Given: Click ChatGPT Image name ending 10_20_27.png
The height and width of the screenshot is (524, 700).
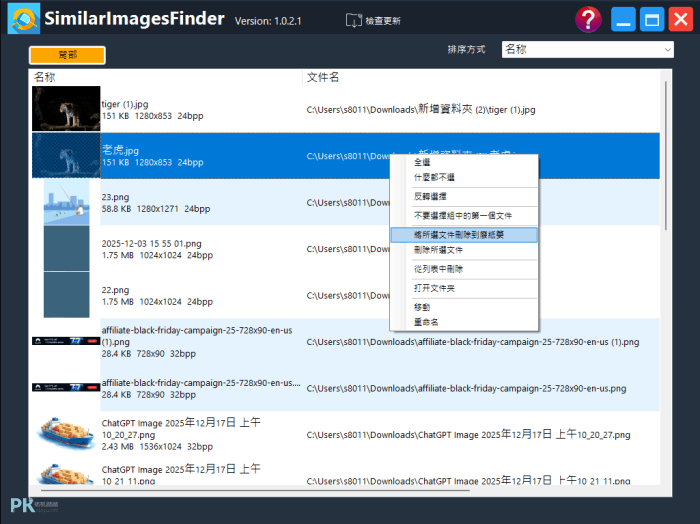Looking at the screenshot, I should click(x=181, y=428).
